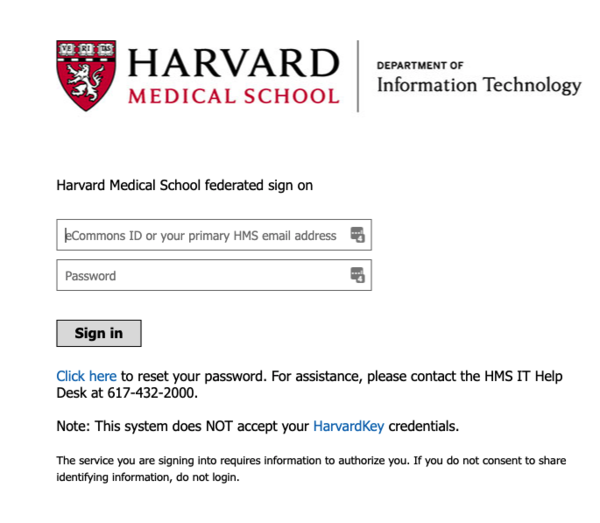Focus the eCommons ID or email field
The width and height of the screenshot is (600, 523).
[214, 235]
